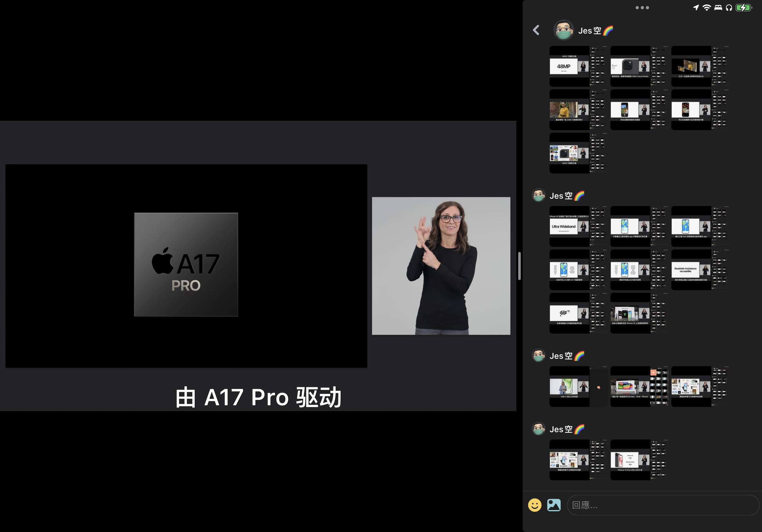Open the AAA logo thumbnail
This screenshot has height=532, width=762.
(x=579, y=314)
